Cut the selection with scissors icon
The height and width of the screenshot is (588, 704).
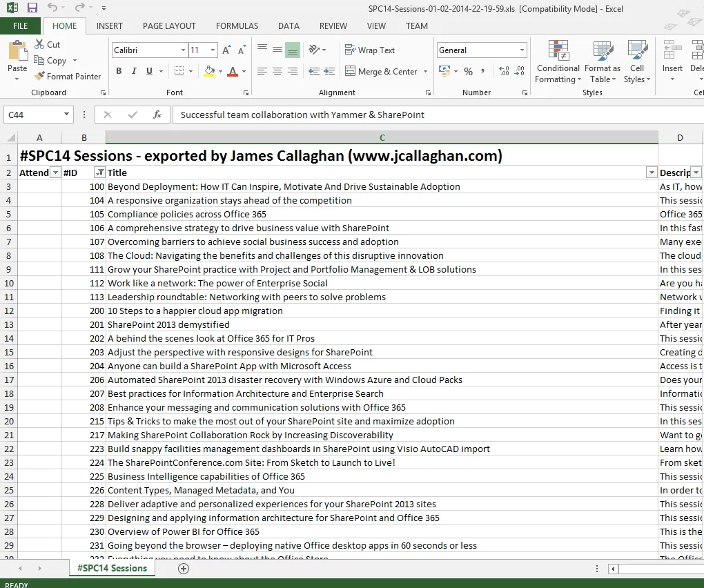click(x=40, y=44)
